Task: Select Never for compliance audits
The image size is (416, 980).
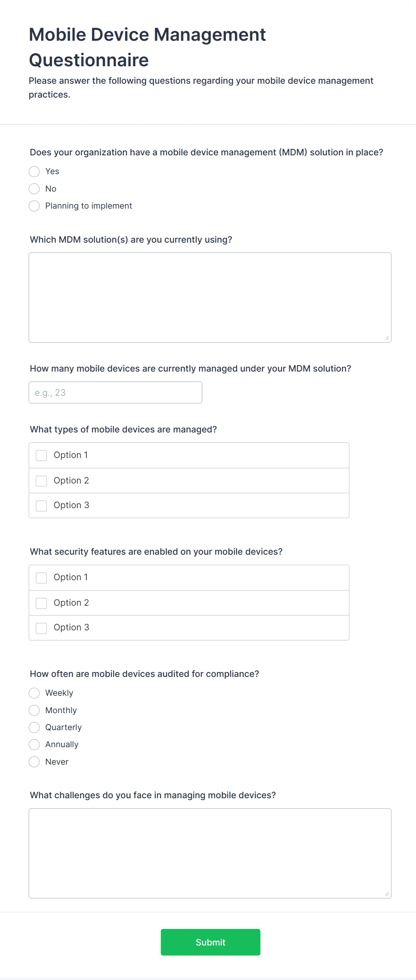Action: pyautogui.click(x=34, y=762)
